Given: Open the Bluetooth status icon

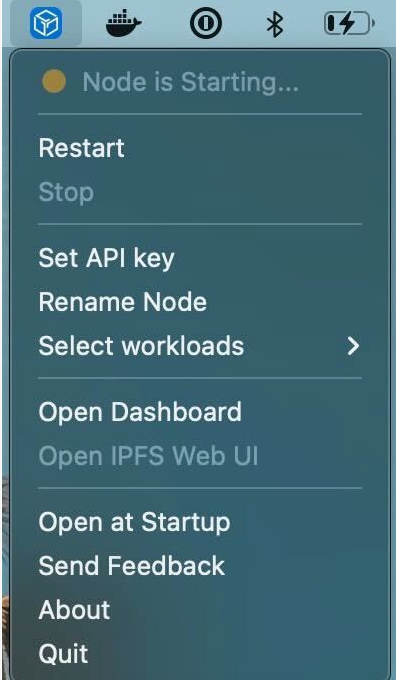Looking at the screenshot, I should pos(275,23).
